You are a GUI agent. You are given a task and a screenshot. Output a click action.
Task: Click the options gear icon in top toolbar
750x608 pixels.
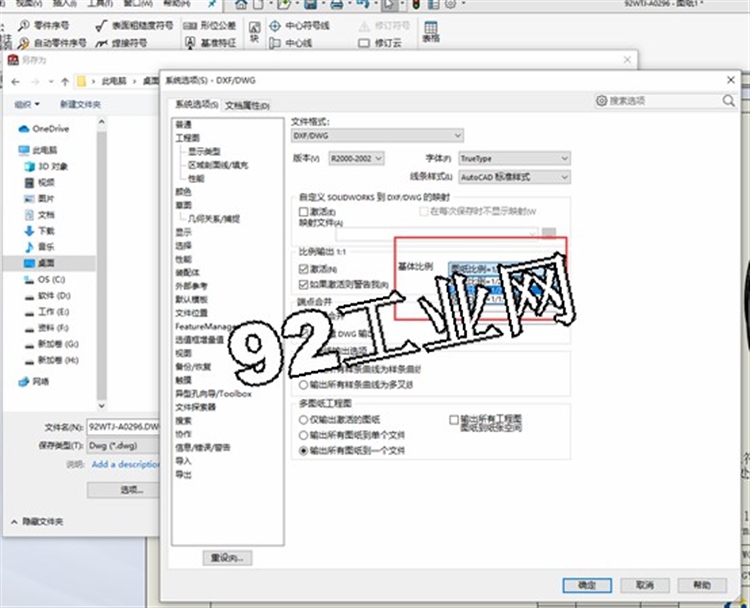450,4
